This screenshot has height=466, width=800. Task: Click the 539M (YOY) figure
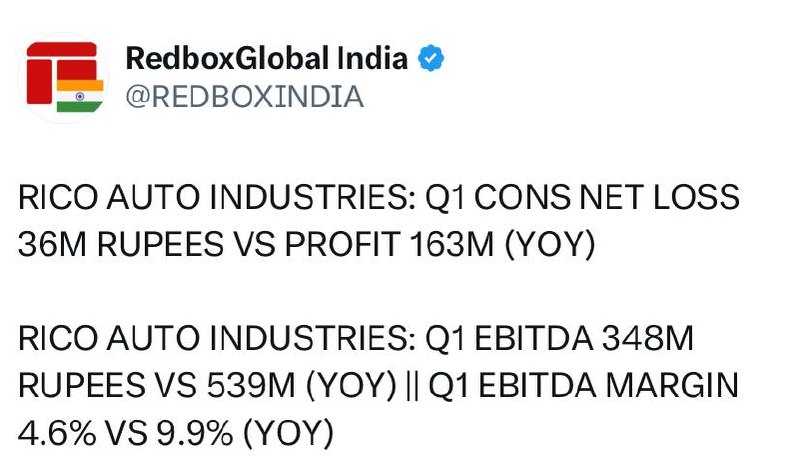click(302, 385)
